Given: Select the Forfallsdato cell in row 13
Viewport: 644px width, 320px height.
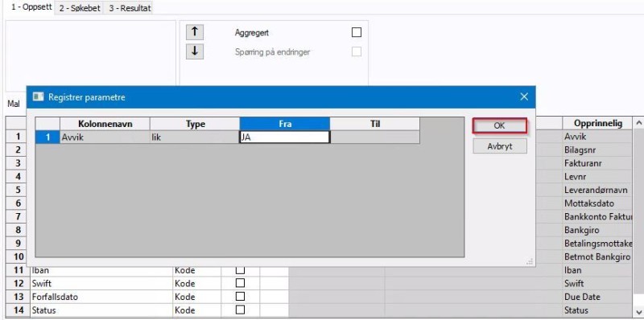Looking at the screenshot, I should (x=101, y=296).
